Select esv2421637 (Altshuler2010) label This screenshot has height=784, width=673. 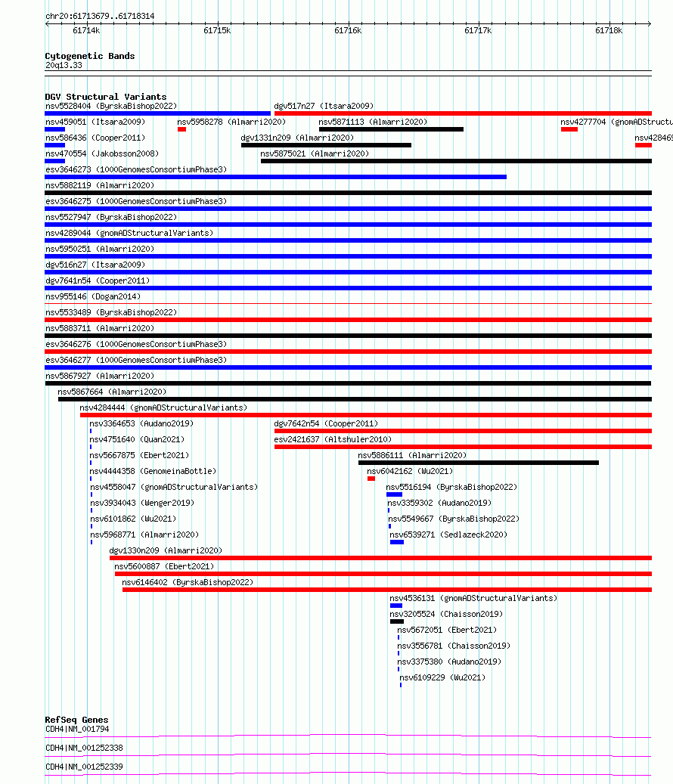pos(333,439)
